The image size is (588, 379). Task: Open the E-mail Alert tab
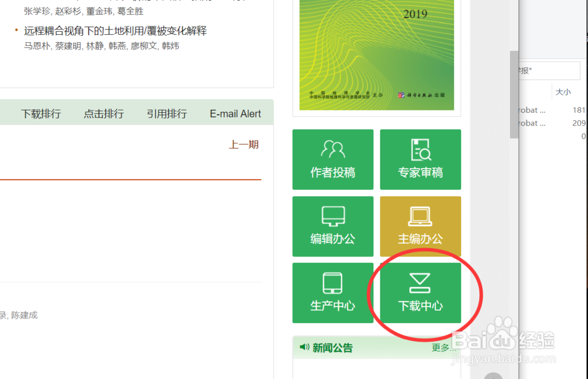point(235,113)
